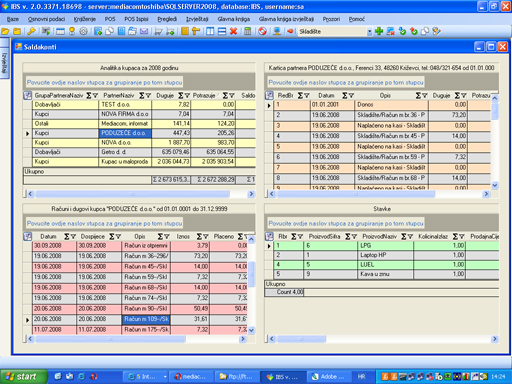Open the Skladište combo box dropdown arrow
The height and width of the screenshot is (384, 512).
[x=369, y=32]
